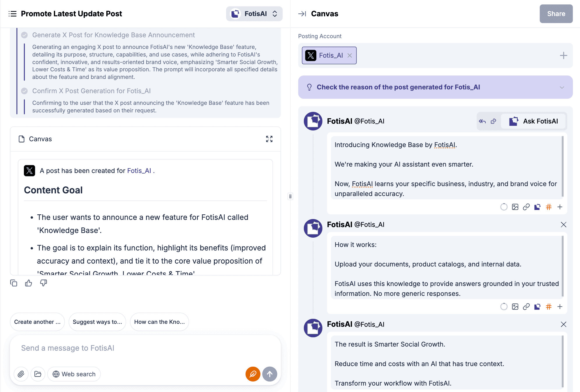
Task: Expand 'Check the reason of the post' banner
Action: pos(436,87)
